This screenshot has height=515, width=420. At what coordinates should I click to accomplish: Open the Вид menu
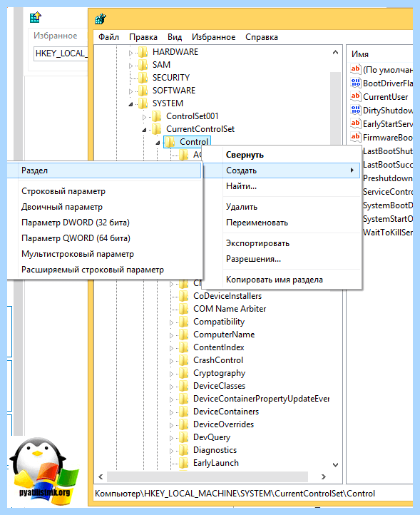pyautogui.click(x=175, y=37)
